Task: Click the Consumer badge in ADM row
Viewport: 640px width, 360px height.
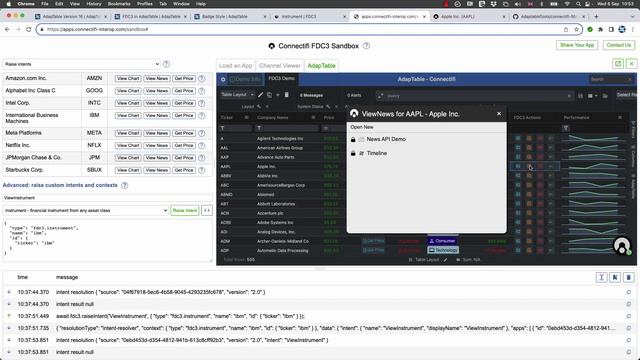Action: pyautogui.click(x=442, y=241)
